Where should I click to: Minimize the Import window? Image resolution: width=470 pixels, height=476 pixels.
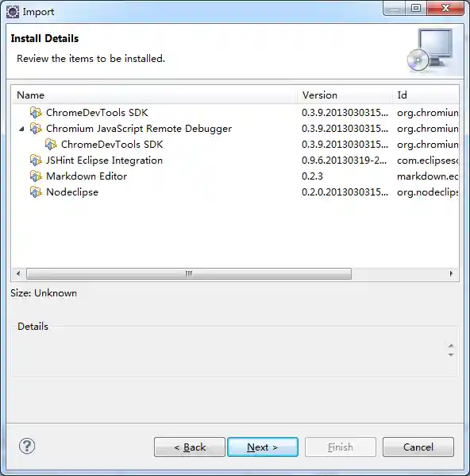click(x=395, y=8)
